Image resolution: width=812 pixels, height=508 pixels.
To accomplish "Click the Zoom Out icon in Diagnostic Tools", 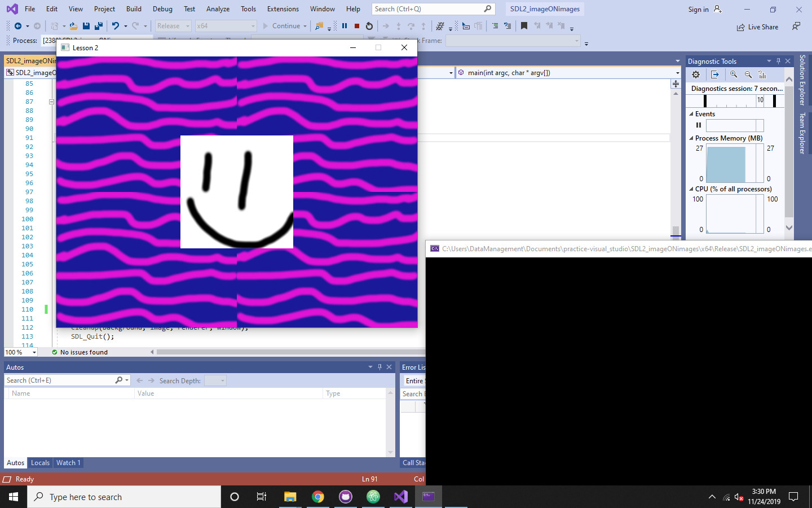I will 748,74.
